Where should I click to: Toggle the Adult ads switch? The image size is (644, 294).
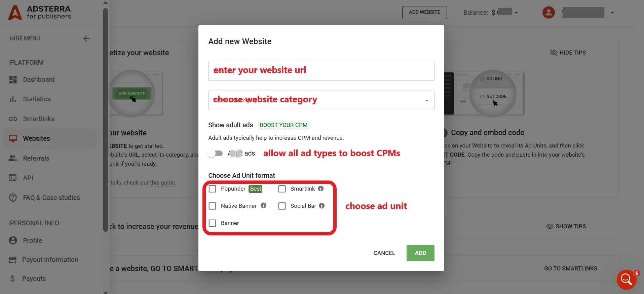215,153
